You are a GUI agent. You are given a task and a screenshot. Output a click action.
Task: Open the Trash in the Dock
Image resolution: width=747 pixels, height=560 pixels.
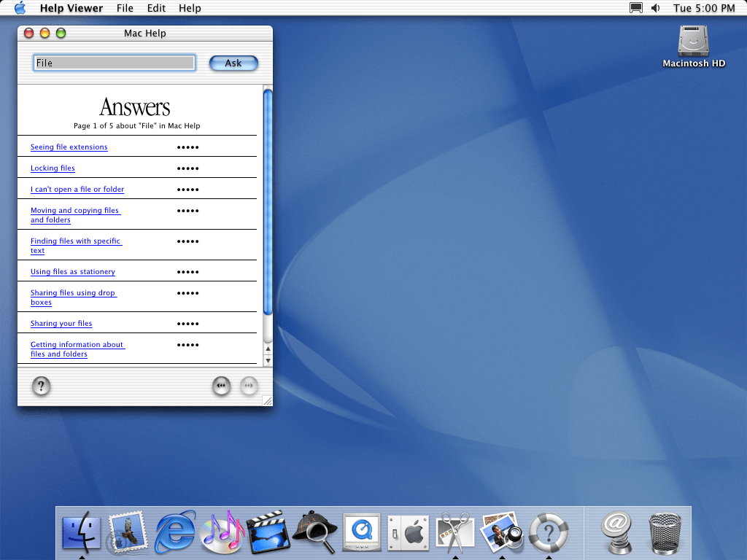point(665,533)
